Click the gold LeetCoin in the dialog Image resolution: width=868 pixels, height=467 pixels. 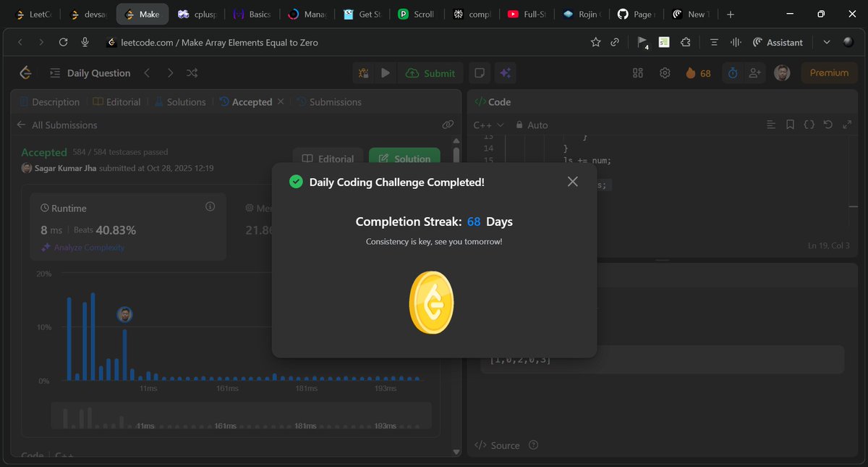coord(432,303)
